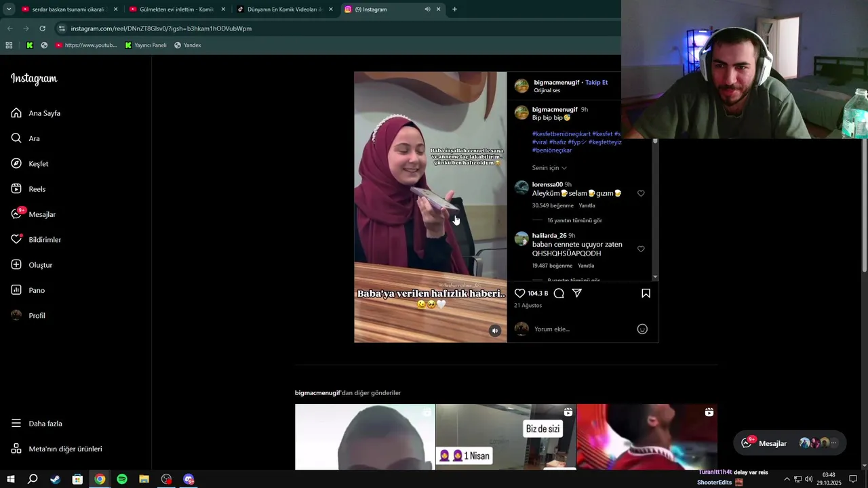This screenshot has height=488, width=868.
Task: Expand Senin için comment sort dropdown
Action: coord(549,168)
